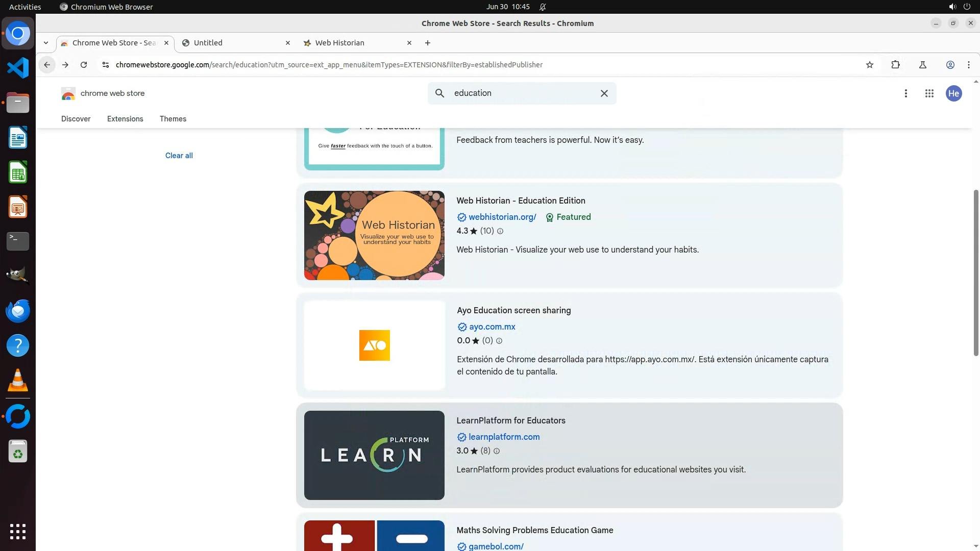Screen dimensions: 980x551
Task: Click the page vertical scrollbar
Action: point(976,273)
